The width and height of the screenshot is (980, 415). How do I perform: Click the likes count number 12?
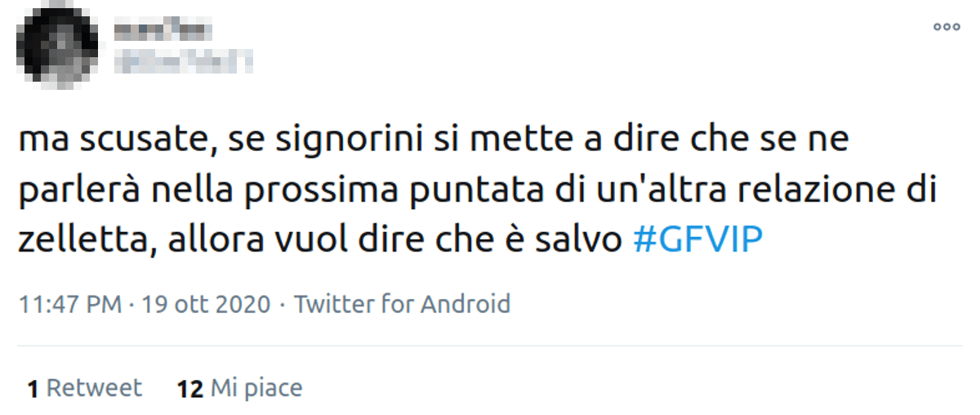tap(189, 389)
